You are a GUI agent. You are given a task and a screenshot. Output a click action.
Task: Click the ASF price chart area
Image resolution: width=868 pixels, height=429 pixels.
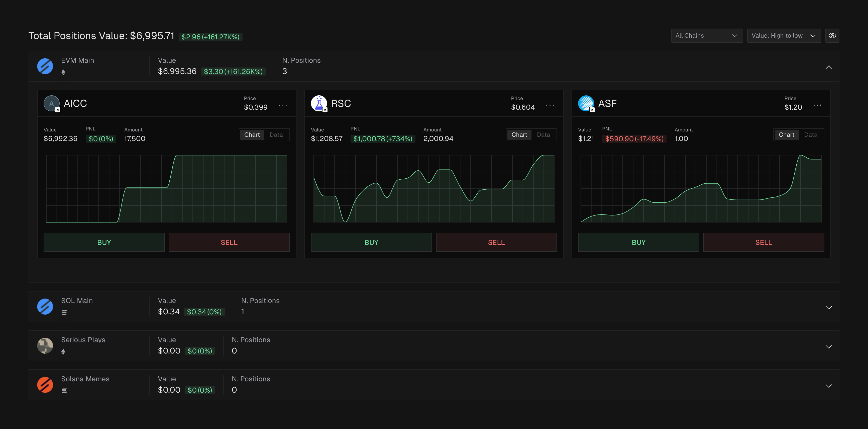coord(701,188)
